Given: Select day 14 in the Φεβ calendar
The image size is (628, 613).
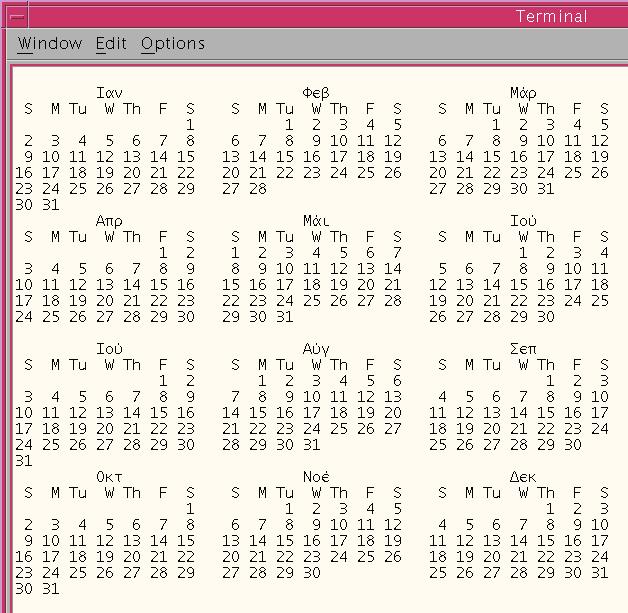Looking at the screenshot, I should click(x=258, y=157).
